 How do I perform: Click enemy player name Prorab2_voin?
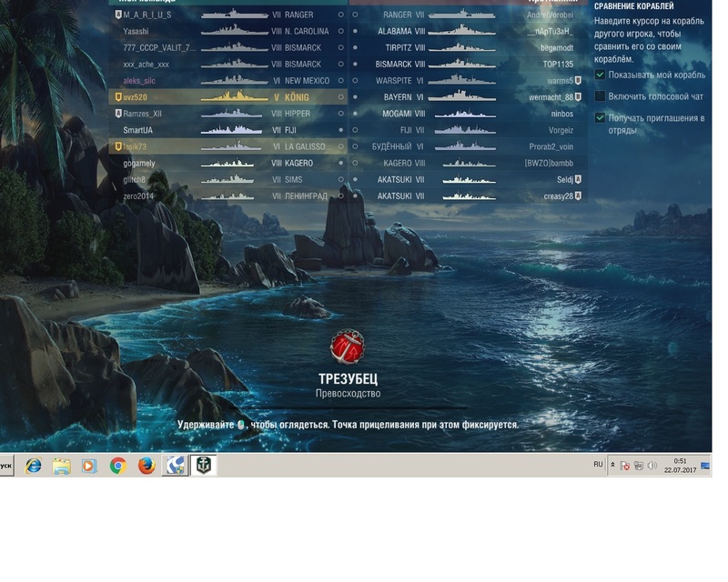click(x=551, y=146)
